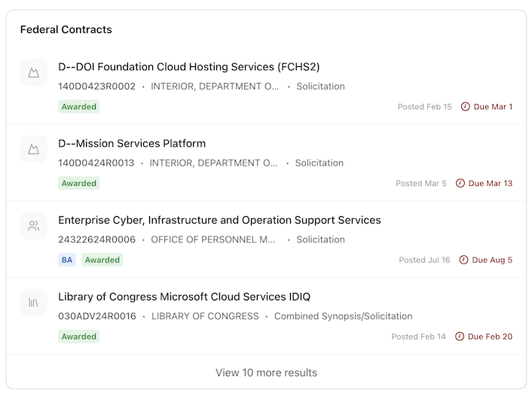532x396 pixels.
Task: Click Combined Synopsis/Solicitation type label
Action: tap(343, 317)
